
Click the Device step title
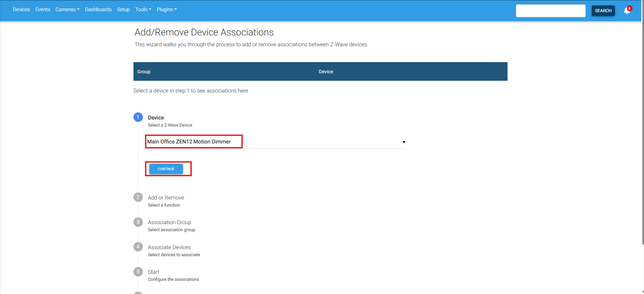[156, 118]
